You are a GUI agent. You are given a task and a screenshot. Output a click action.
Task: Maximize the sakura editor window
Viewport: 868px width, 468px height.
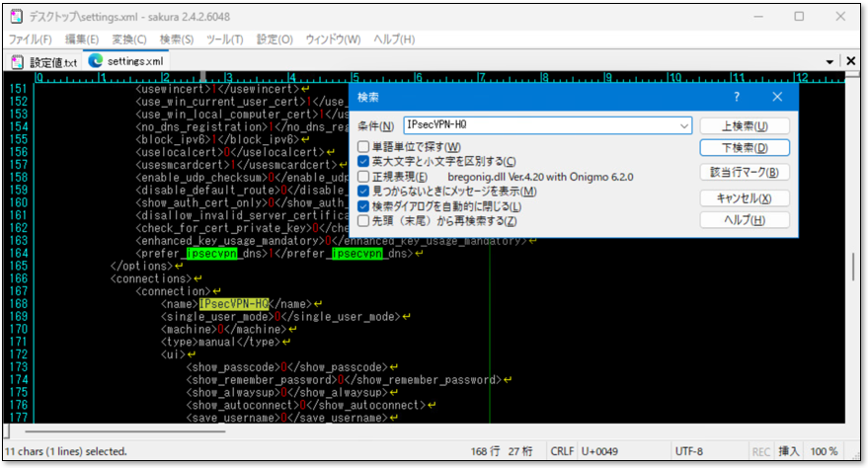tap(799, 17)
